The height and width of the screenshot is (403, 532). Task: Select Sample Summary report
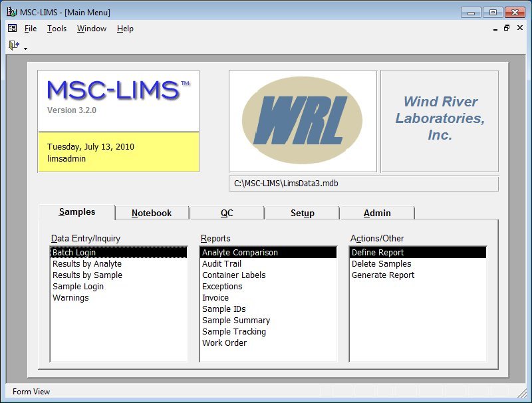point(269,321)
